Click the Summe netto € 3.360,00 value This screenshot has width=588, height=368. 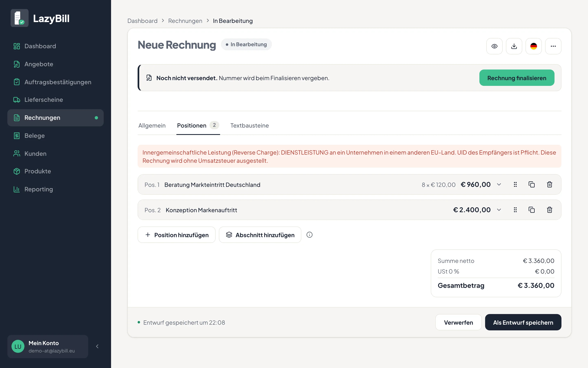tap(538, 261)
